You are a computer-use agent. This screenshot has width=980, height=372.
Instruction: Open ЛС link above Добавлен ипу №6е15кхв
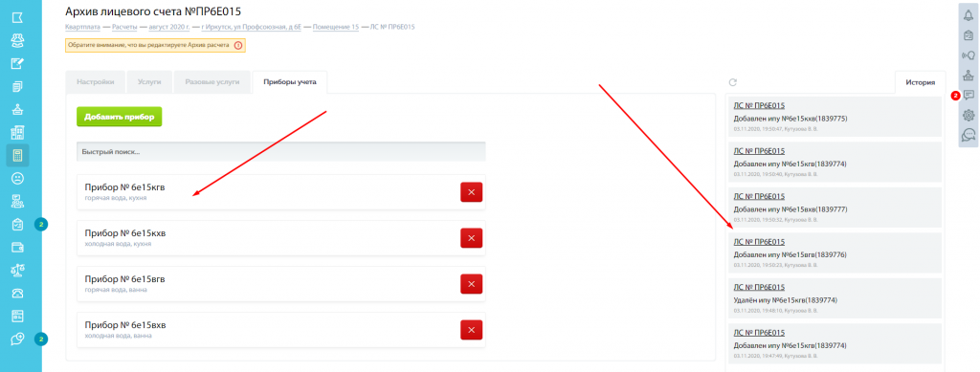click(759, 105)
